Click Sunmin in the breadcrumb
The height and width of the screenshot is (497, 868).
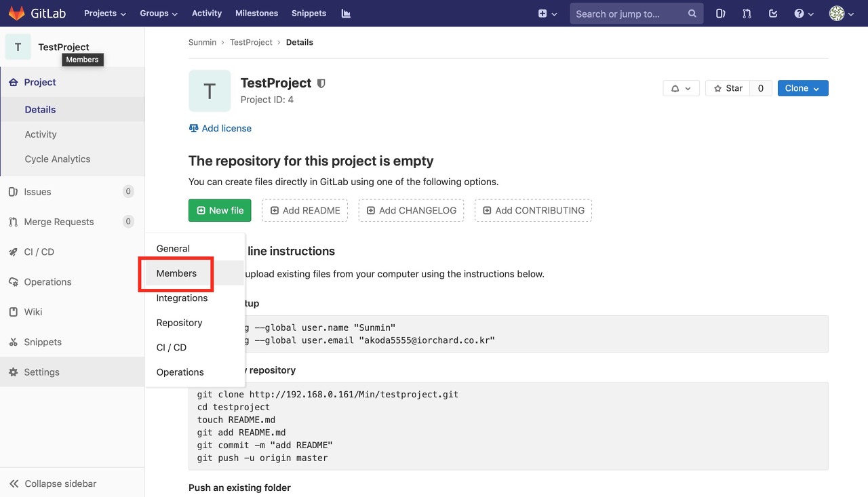tap(202, 42)
